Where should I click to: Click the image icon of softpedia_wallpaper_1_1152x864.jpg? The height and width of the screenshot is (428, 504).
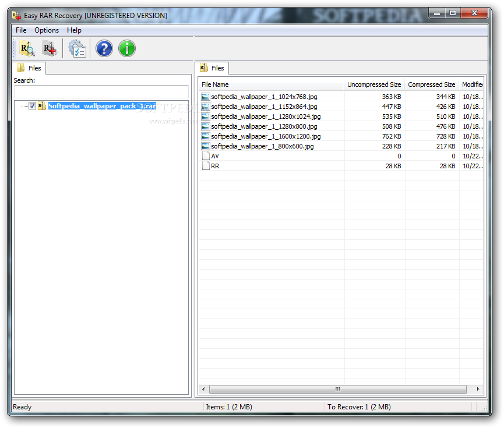(206, 107)
